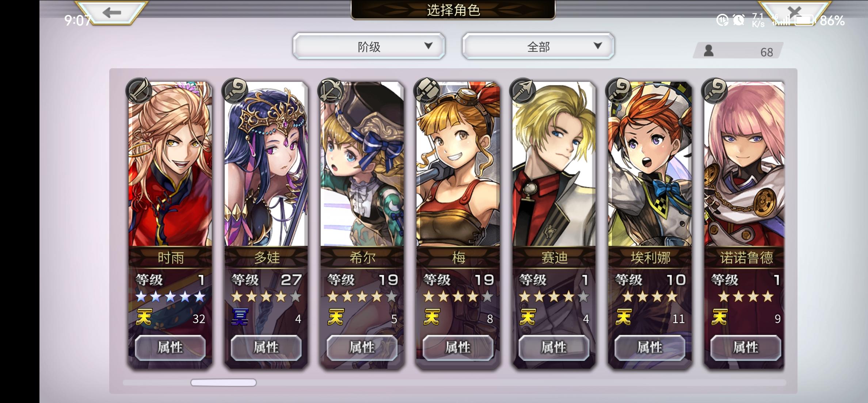Click the bow weapon icon on 希尔
This screenshot has width=868, height=403.
point(331,91)
